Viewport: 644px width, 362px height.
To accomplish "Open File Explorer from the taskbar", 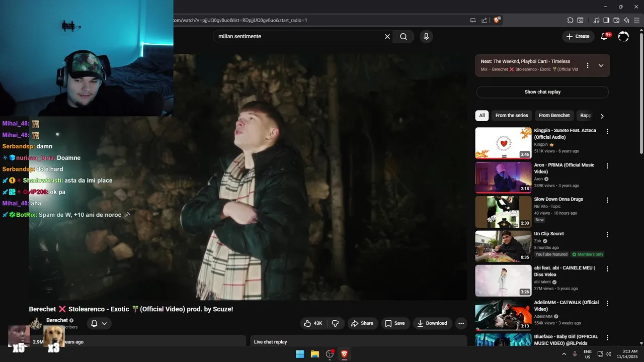I will (315, 354).
